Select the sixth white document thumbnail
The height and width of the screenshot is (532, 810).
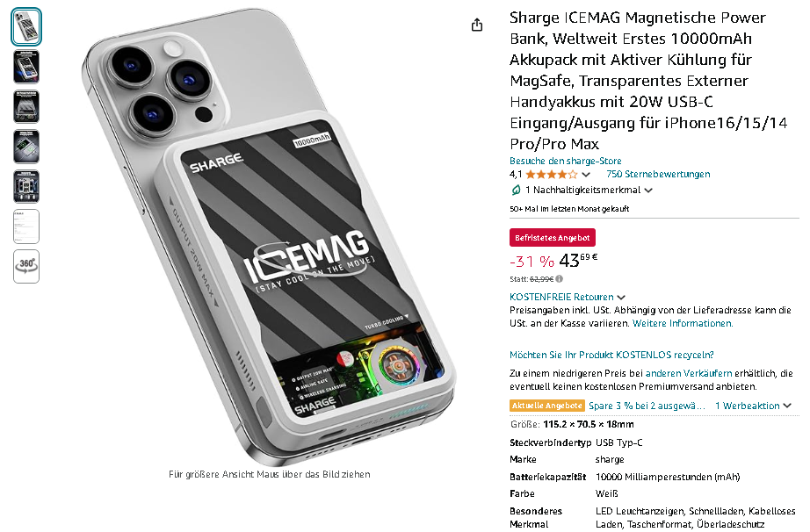(x=26, y=226)
